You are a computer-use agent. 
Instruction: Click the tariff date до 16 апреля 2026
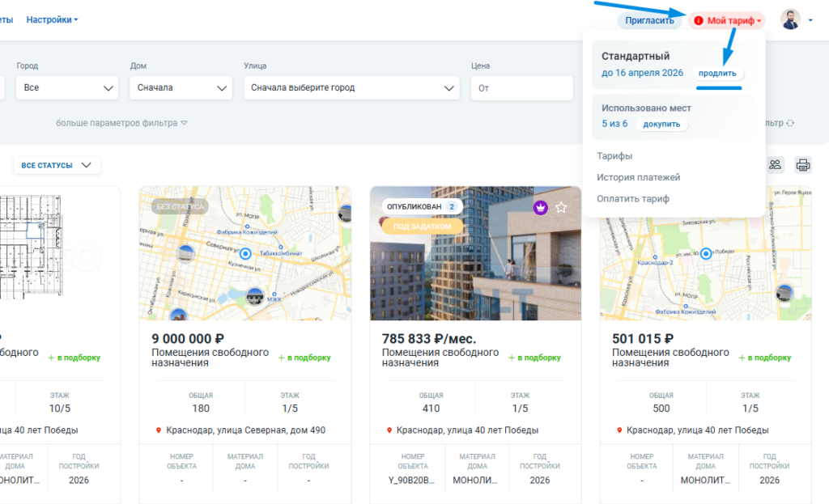coord(642,73)
